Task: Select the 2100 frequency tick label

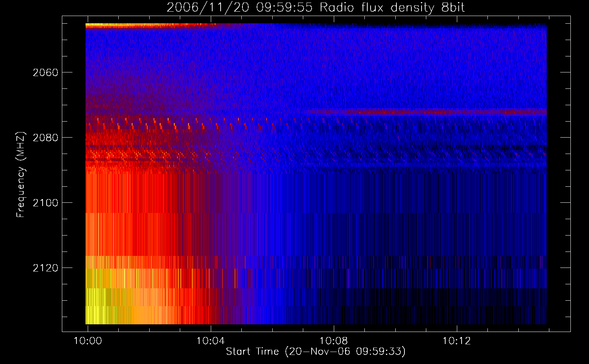Action: (46, 203)
